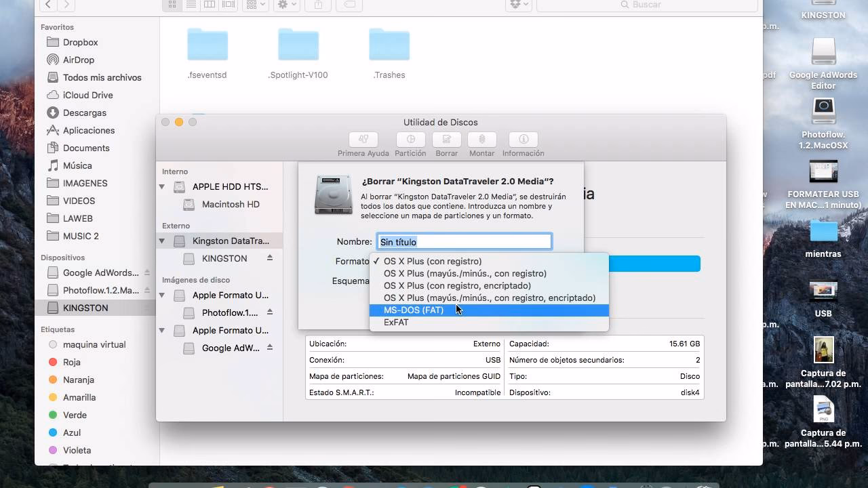Click the Nombre field showing Sin título

pyautogui.click(x=464, y=241)
